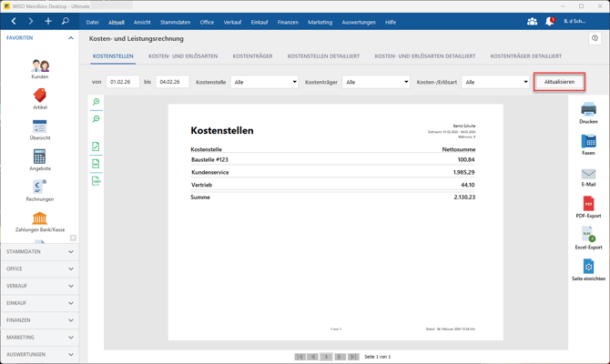Click the Kundenservice row in report
Image resolution: width=610 pixels, height=364 pixels.
[x=333, y=172]
